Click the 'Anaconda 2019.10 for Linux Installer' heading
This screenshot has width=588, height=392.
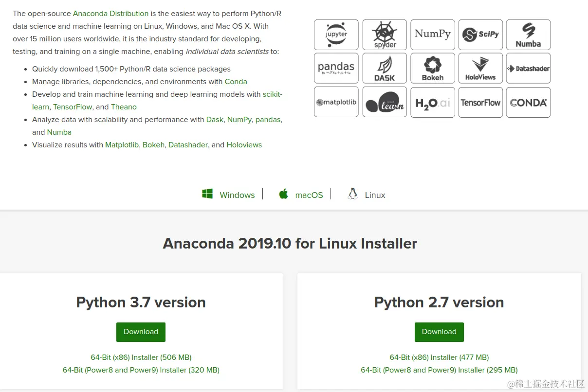click(290, 243)
